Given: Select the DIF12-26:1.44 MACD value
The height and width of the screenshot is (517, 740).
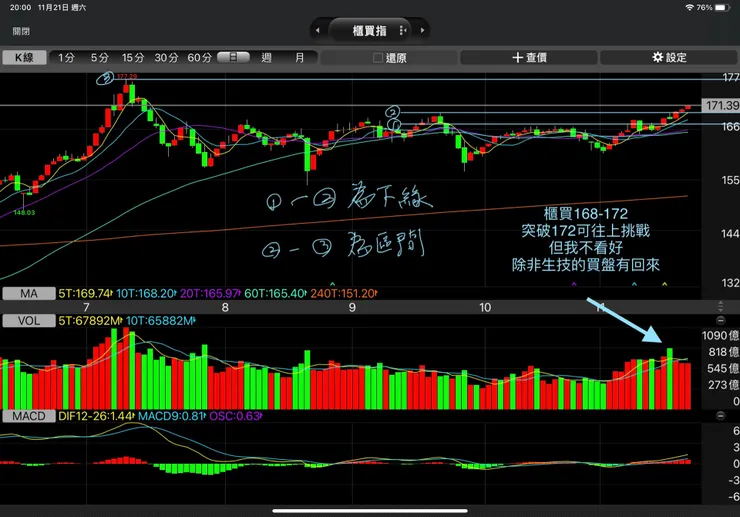Looking at the screenshot, I should [x=96, y=416].
